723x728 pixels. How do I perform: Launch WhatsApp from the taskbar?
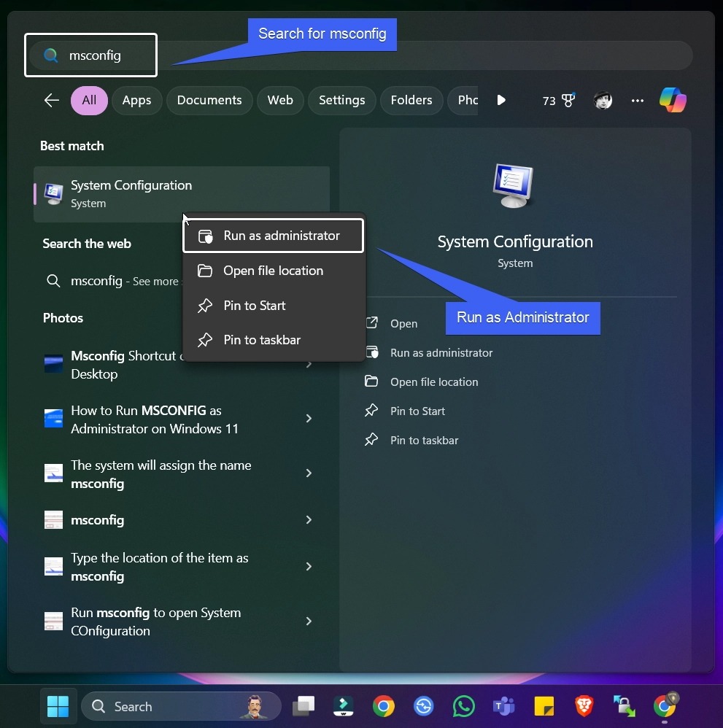[464, 707]
